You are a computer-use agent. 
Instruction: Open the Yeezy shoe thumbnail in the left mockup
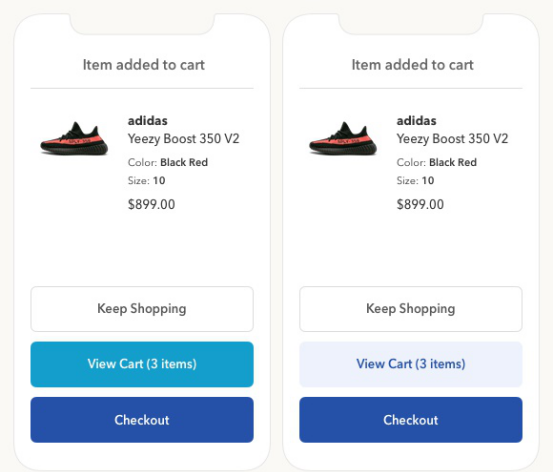[74, 139]
